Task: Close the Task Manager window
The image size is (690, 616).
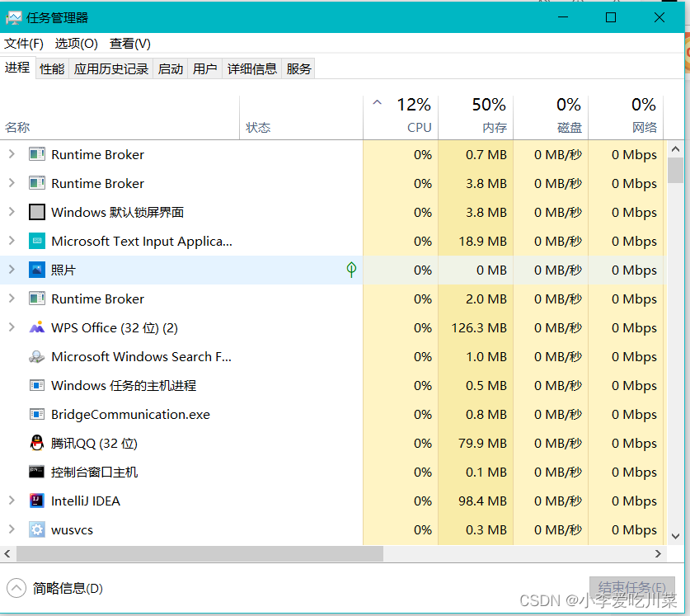Action: pos(659,17)
